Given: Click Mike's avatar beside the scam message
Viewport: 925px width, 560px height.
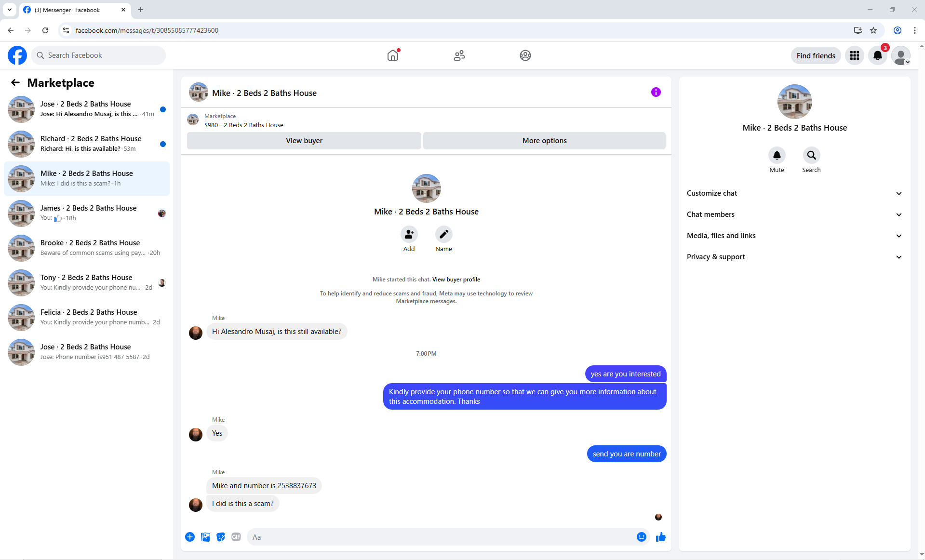Looking at the screenshot, I should (x=196, y=505).
